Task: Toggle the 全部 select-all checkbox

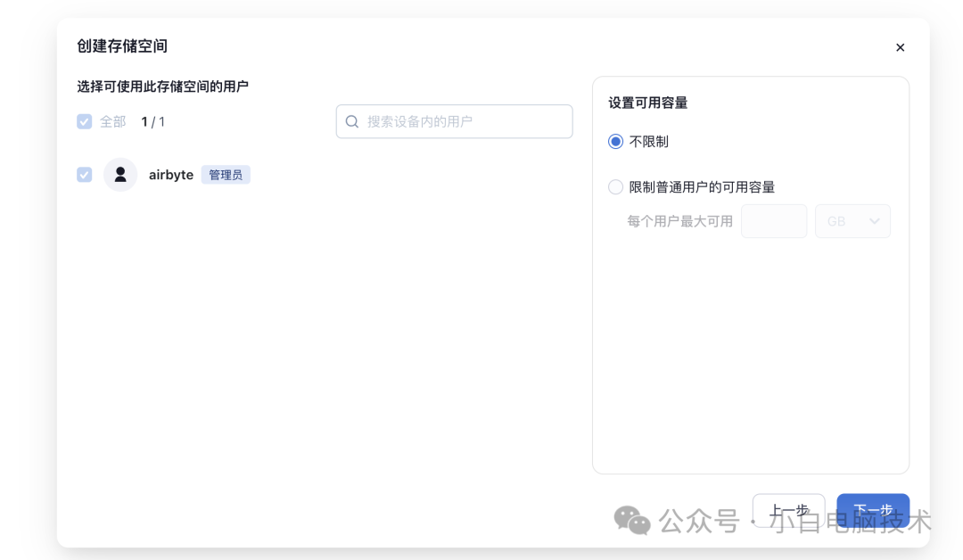Action: click(84, 121)
